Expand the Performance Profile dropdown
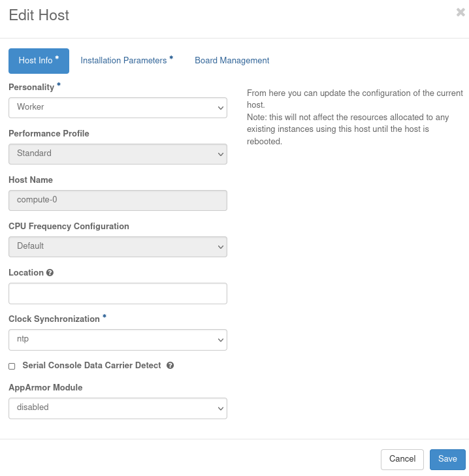Viewport: 469px width, 476px height. [118, 154]
